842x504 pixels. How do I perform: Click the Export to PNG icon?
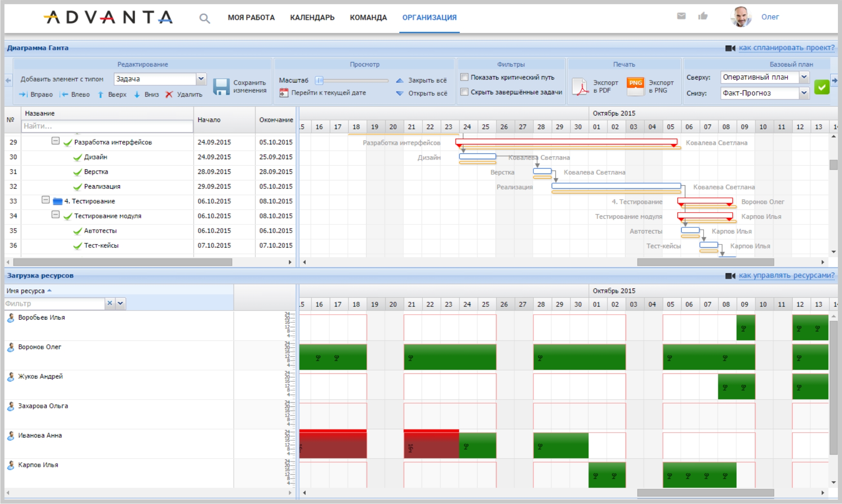[635, 87]
